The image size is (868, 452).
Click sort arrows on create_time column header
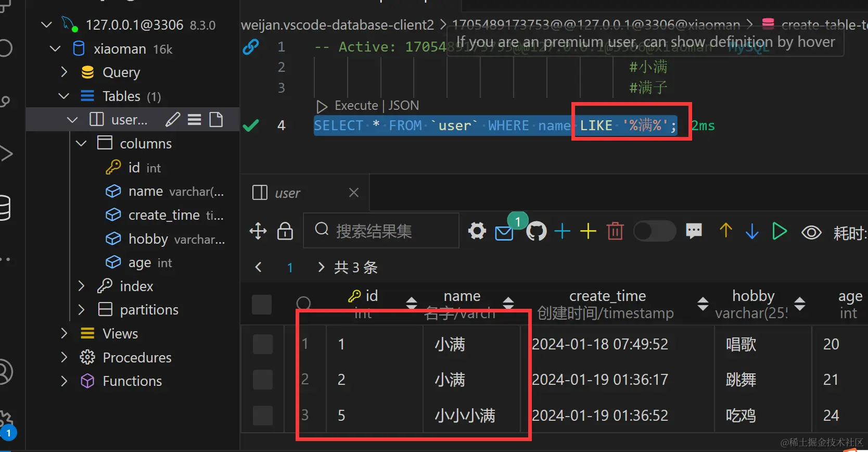703,304
